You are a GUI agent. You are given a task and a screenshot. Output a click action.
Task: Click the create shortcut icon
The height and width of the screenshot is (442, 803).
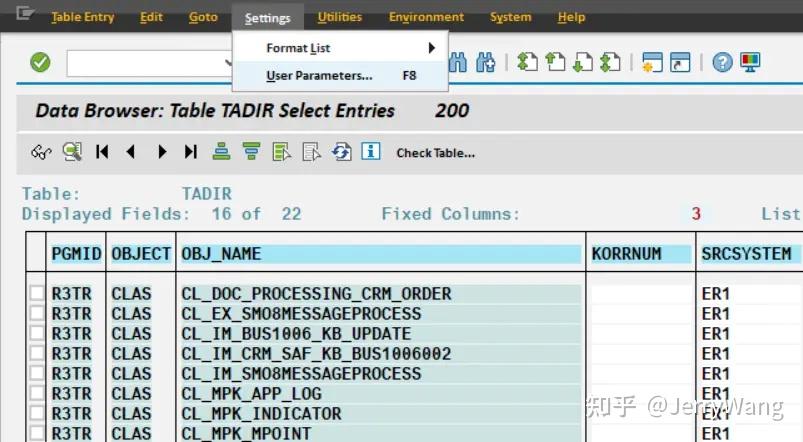[680, 62]
